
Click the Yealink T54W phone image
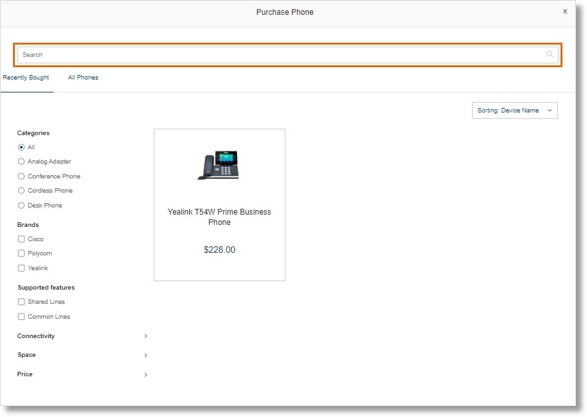[219, 165]
